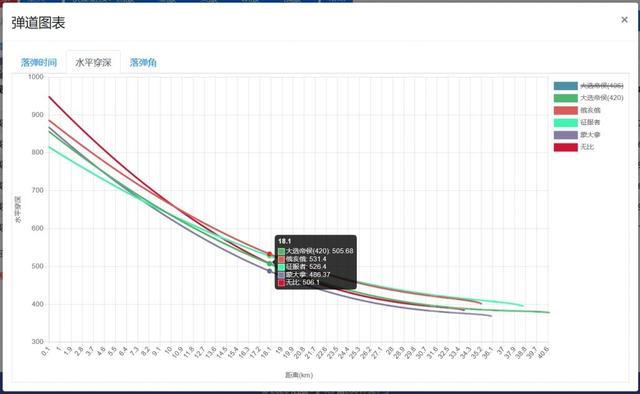
Task: Click the purple 蒙大拿 data point at 18.1
Action: 269,271
